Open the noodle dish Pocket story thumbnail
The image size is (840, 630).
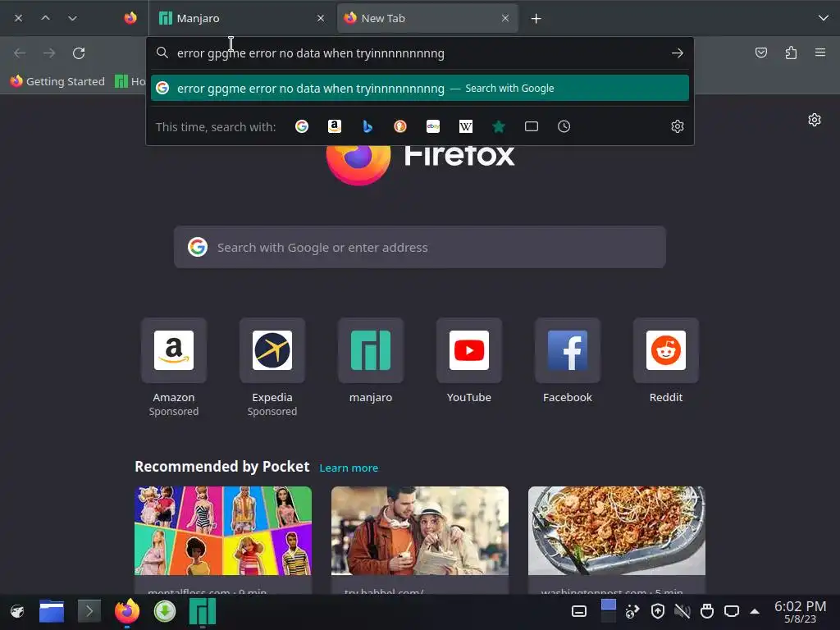click(x=617, y=531)
